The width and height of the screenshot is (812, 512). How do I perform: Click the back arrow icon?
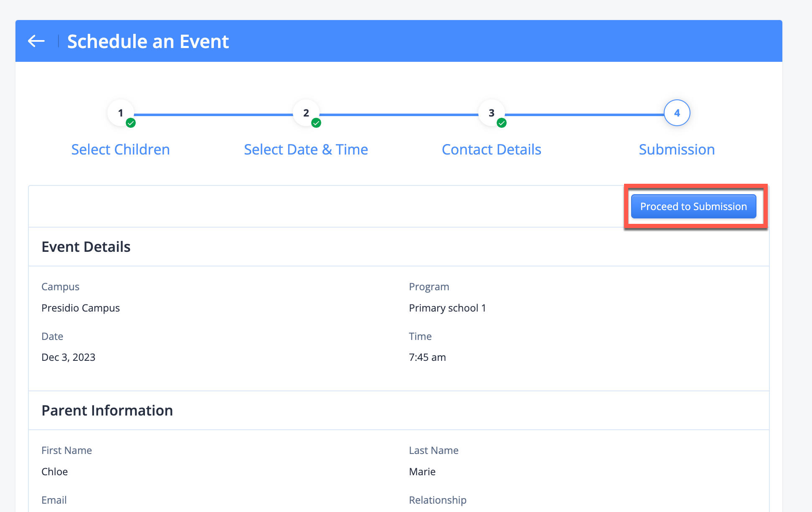point(36,41)
